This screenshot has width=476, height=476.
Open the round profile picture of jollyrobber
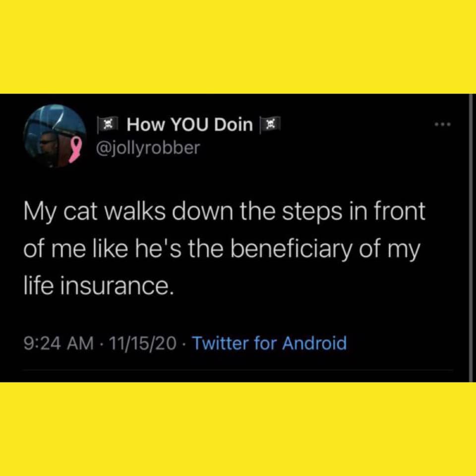(x=55, y=136)
